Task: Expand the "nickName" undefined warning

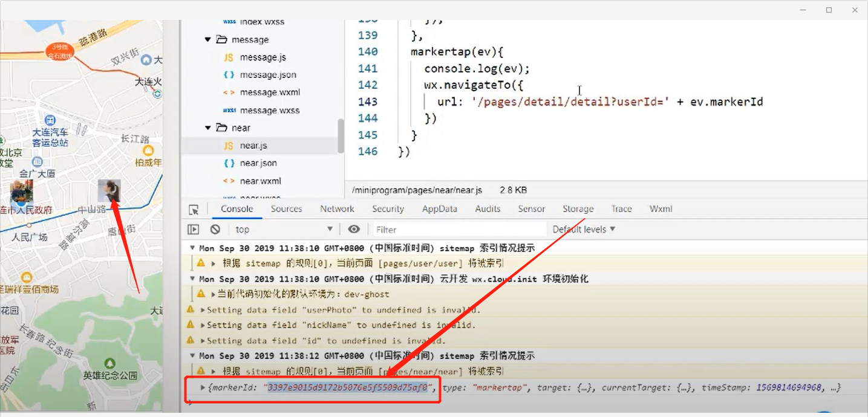Action: (x=203, y=325)
